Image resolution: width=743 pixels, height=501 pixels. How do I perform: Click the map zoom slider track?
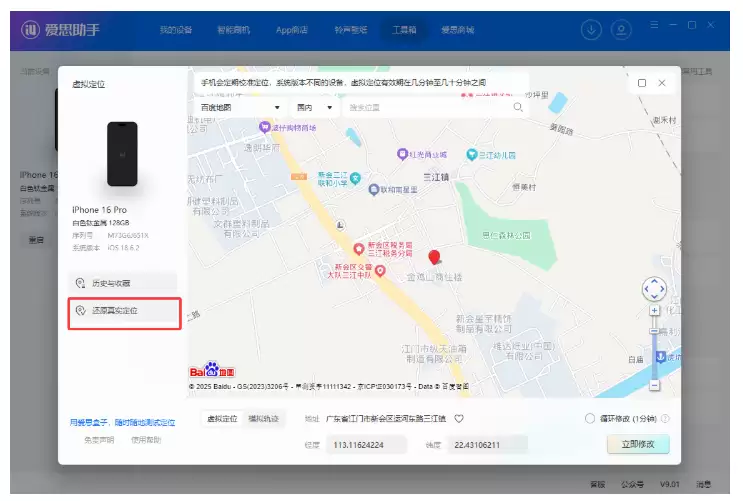click(x=654, y=348)
